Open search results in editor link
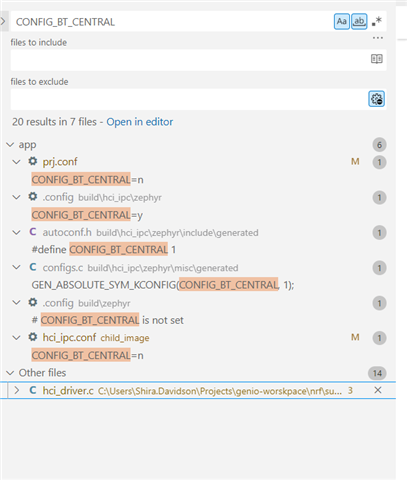 [x=140, y=122]
